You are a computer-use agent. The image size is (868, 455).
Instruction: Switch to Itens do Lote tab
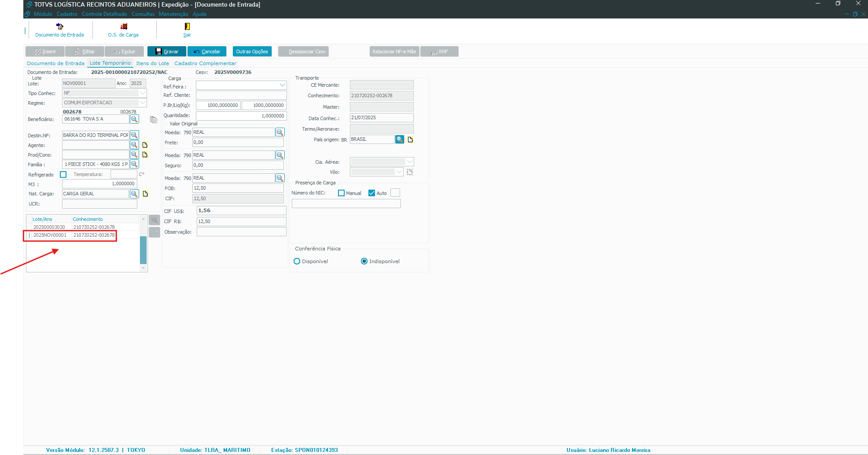[x=152, y=63]
